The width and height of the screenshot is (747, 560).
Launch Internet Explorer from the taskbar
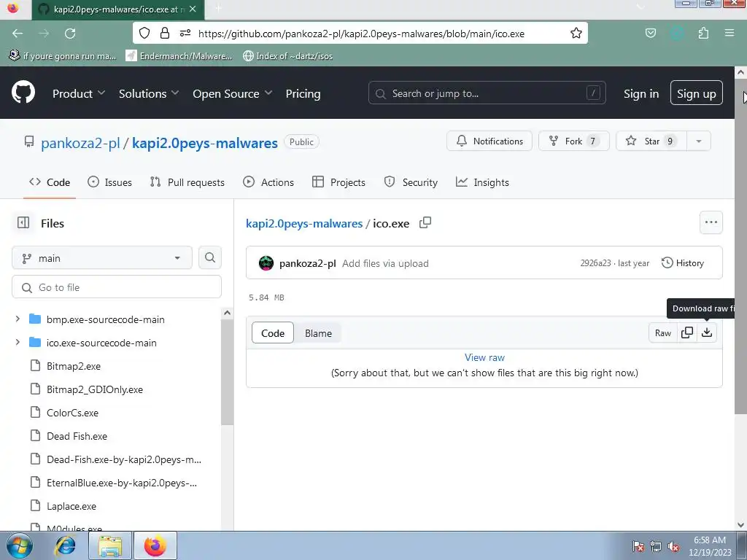click(65, 546)
